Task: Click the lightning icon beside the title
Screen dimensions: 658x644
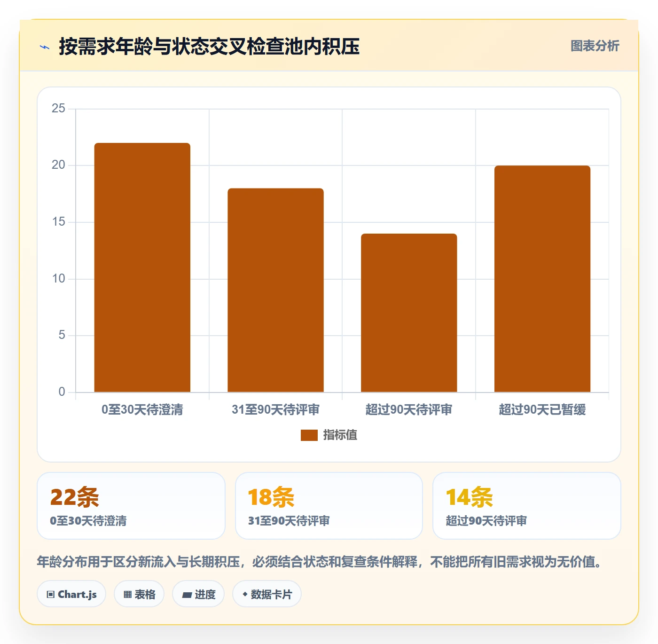Action: [x=45, y=47]
